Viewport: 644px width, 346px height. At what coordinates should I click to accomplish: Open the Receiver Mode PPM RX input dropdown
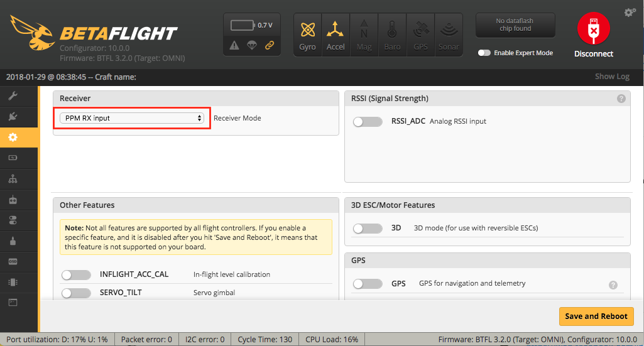pyautogui.click(x=132, y=118)
